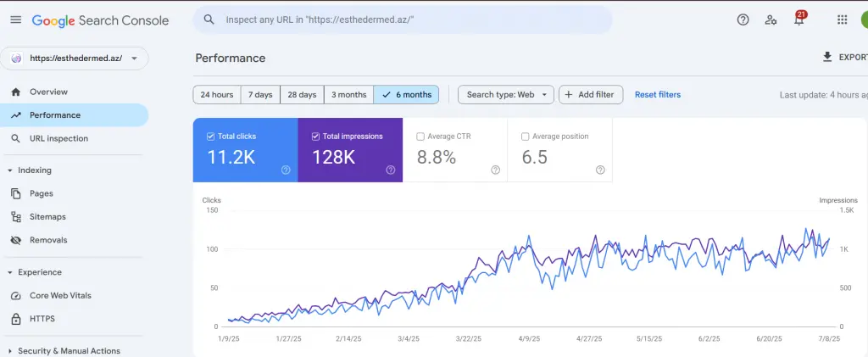This screenshot has height=357, width=868.
Task: Select the 24 hours date range
Action: (x=216, y=95)
